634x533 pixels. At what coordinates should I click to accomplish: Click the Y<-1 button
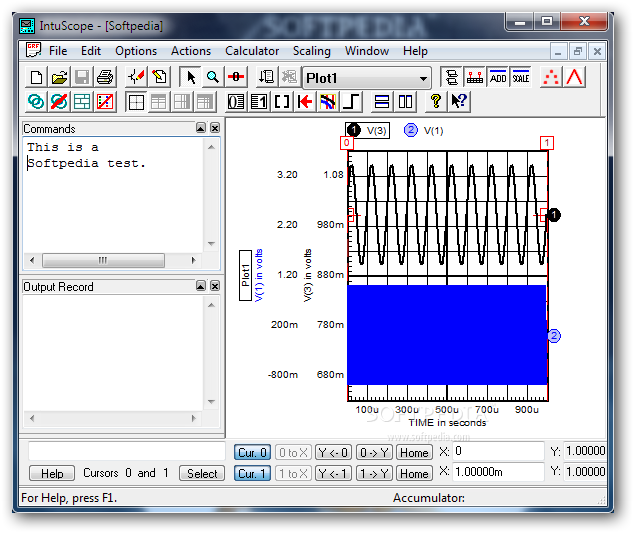point(333,473)
